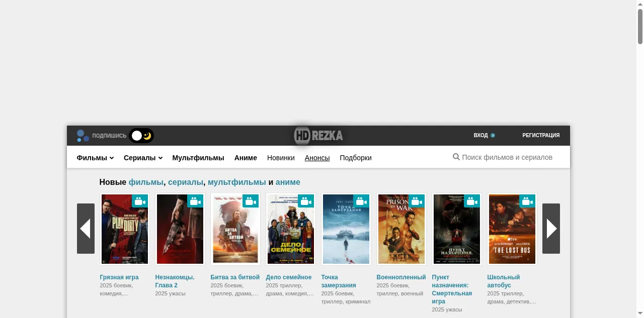The height and width of the screenshot is (318, 644).
Task: Click the page vertical scrollbar thumb
Action: [x=640, y=26]
